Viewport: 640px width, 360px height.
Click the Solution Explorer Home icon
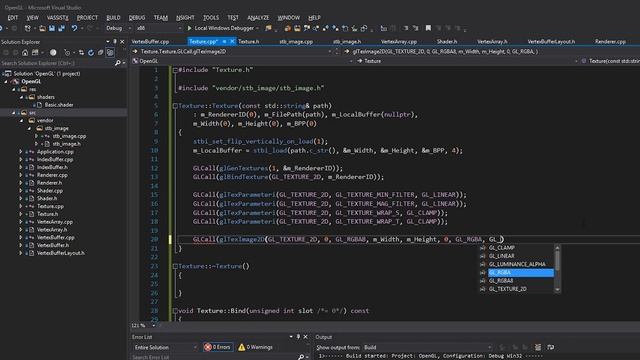point(25,53)
